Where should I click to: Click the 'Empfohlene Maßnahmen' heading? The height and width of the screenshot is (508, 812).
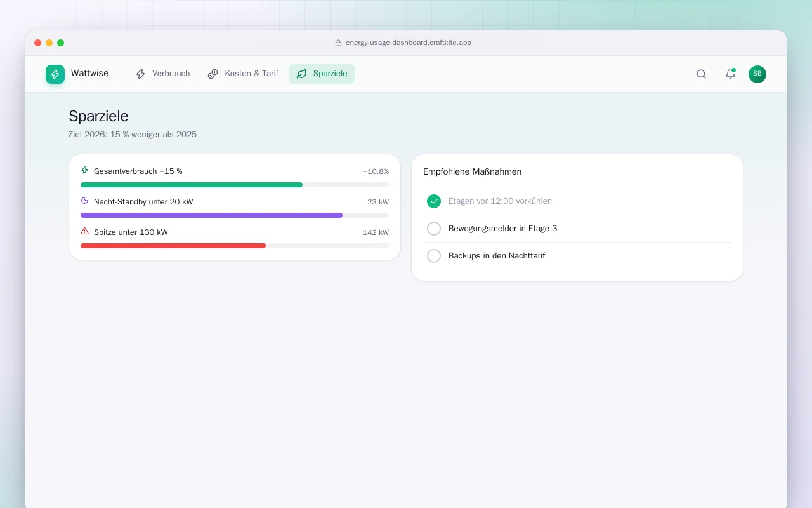473,171
